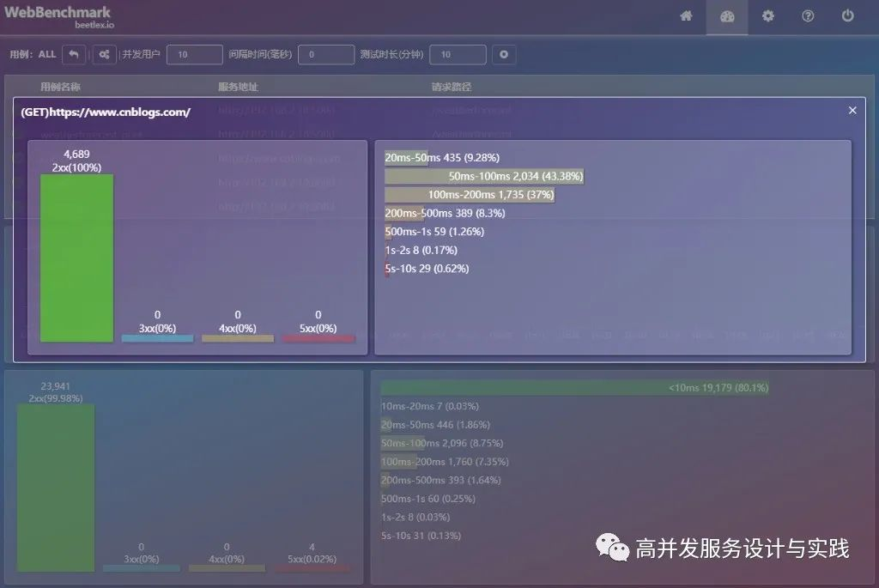Click the green 2xx bar in dialog
The height and width of the screenshot is (588, 879).
pos(76,258)
